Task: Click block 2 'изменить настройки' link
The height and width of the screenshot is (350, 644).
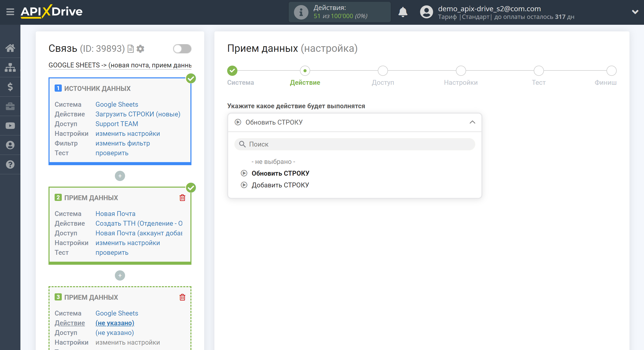Action: (128, 243)
